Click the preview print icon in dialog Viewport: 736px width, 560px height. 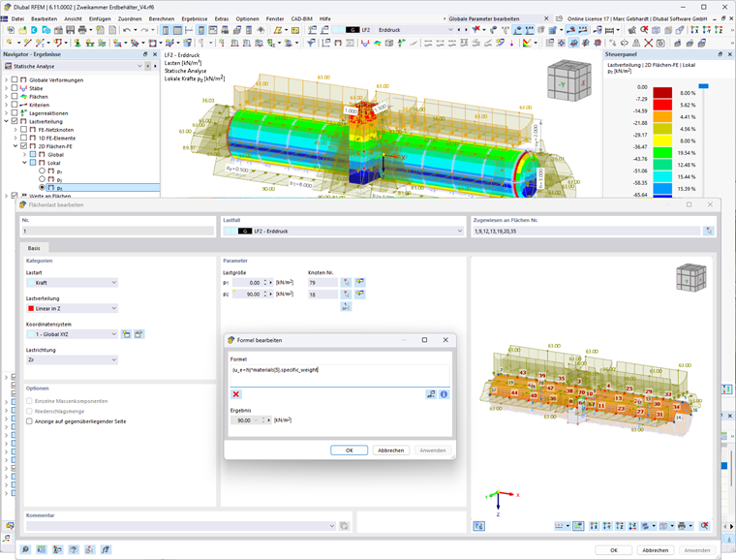[682, 526]
